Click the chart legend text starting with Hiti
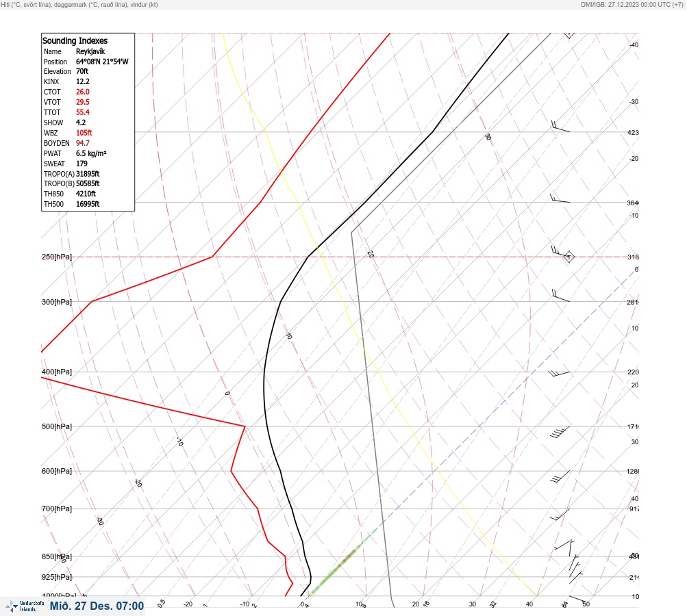The width and height of the screenshot is (687, 616). click(x=79, y=4)
